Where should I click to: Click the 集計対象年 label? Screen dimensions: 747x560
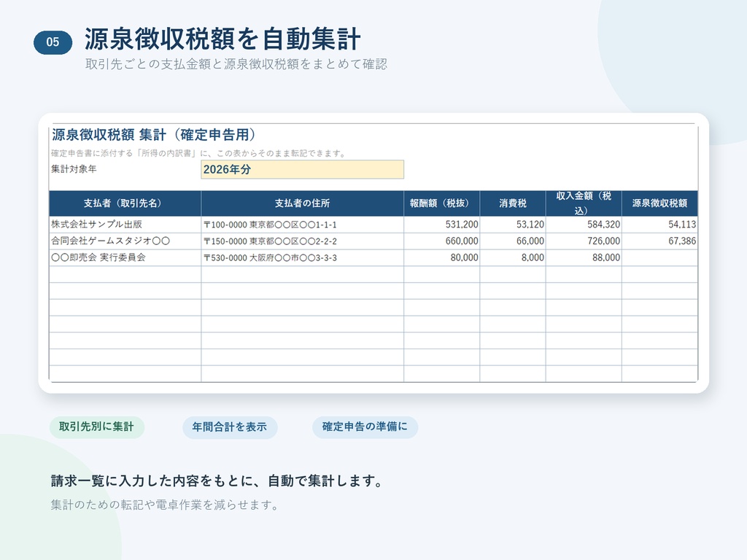[x=74, y=169]
